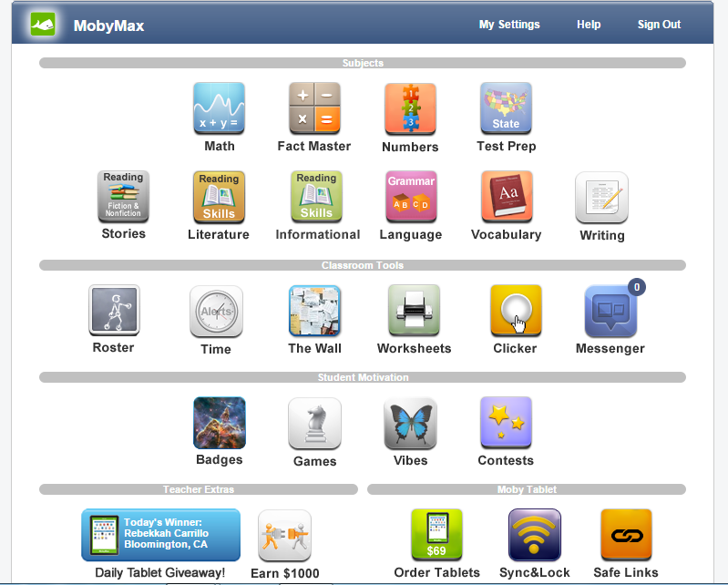Viewport: 728px width, 585px height.
Task: Open State Test Prep icon
Action: (506, 108)
